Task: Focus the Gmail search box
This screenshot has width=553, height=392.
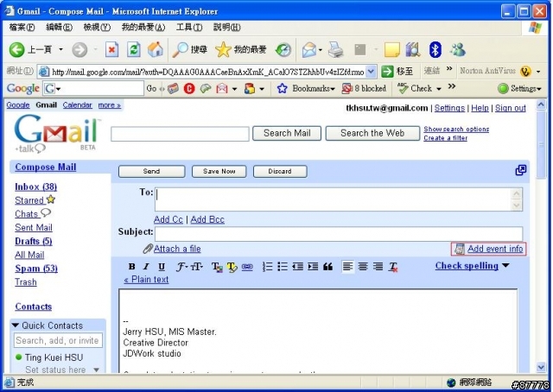Action: [x=180, y=134]
